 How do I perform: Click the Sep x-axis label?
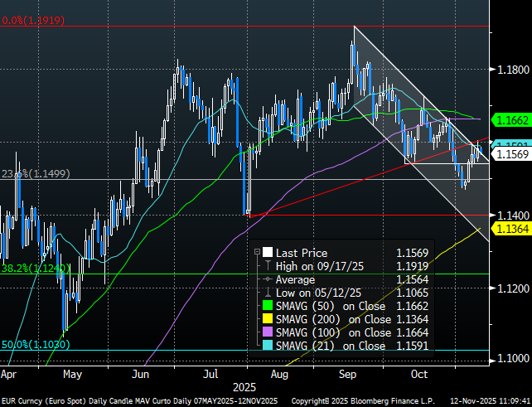click(x=348, y=375)
